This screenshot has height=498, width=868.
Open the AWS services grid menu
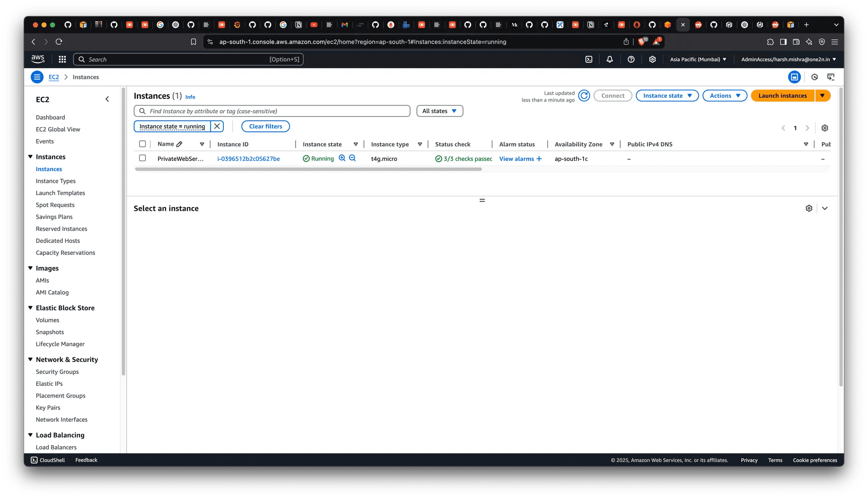pyautogui.click(x=62, y=59)
